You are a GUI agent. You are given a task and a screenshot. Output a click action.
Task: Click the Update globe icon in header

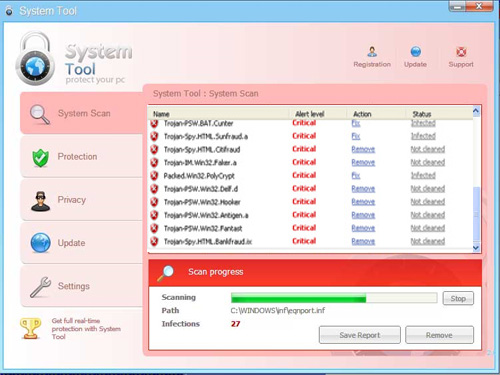click(x=416, y=52)
